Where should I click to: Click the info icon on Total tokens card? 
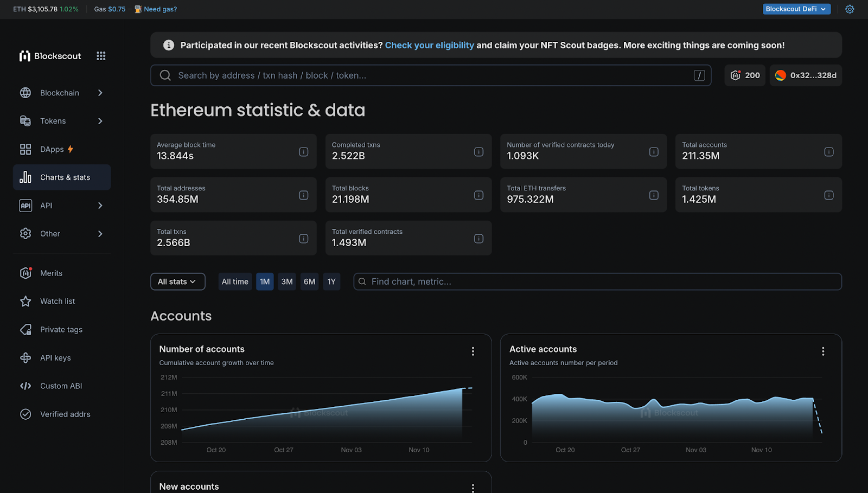coord(829,195)
